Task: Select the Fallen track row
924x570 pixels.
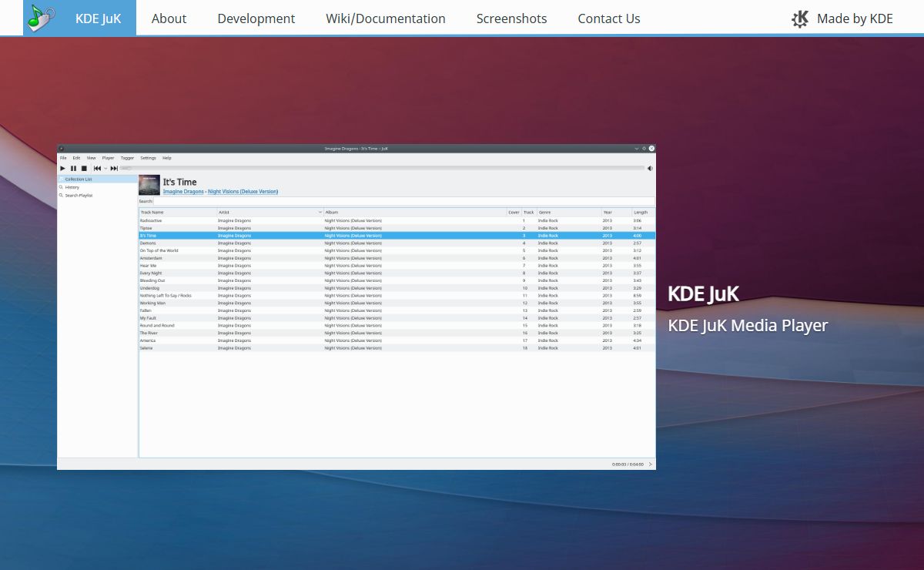Action: tap(397, 310)
